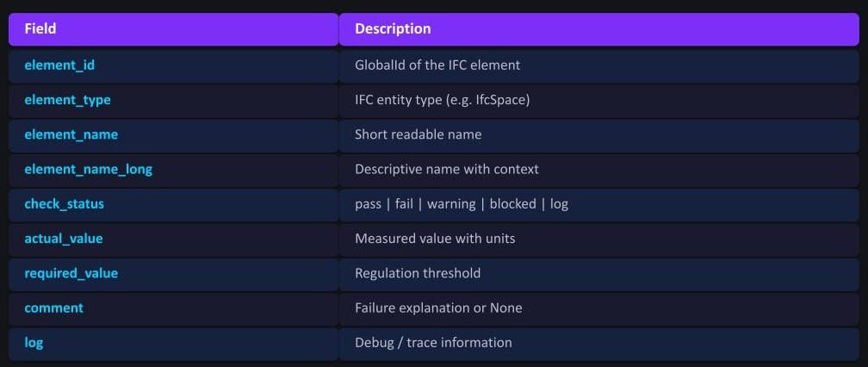Select the check_status field name
868x367 pixels.
click(x=64, y=204)
